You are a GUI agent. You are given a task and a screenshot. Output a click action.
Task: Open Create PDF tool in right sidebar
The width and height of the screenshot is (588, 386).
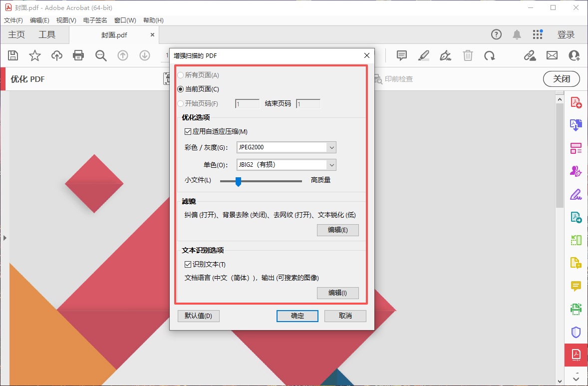point(576,102)
